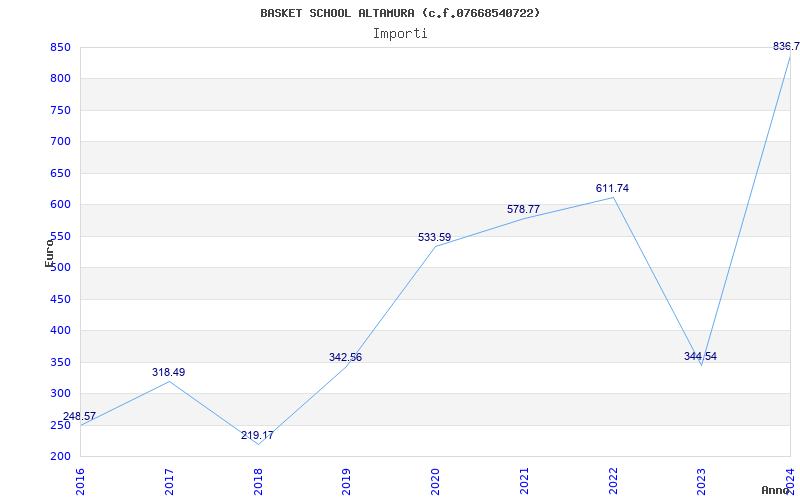This screenshot has width=800, height=500.
Task: Click the 248.57 data label
Action: (80, 416)
